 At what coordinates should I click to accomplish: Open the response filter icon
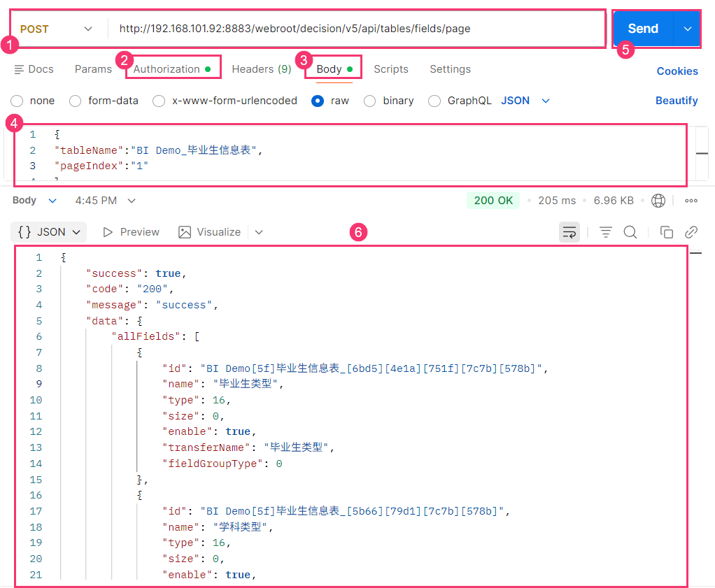click(x=606, y=232)
